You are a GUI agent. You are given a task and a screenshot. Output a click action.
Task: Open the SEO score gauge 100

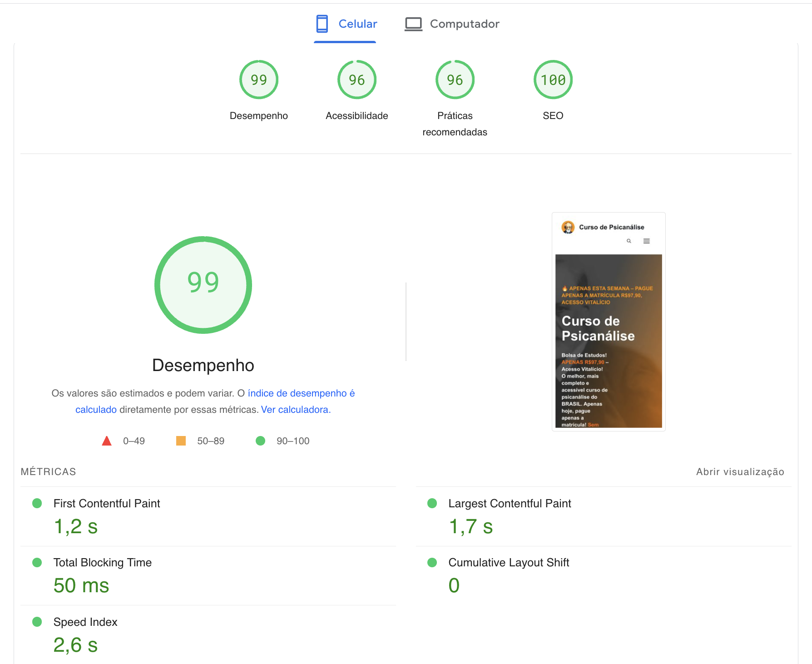(x=553, y=79)
